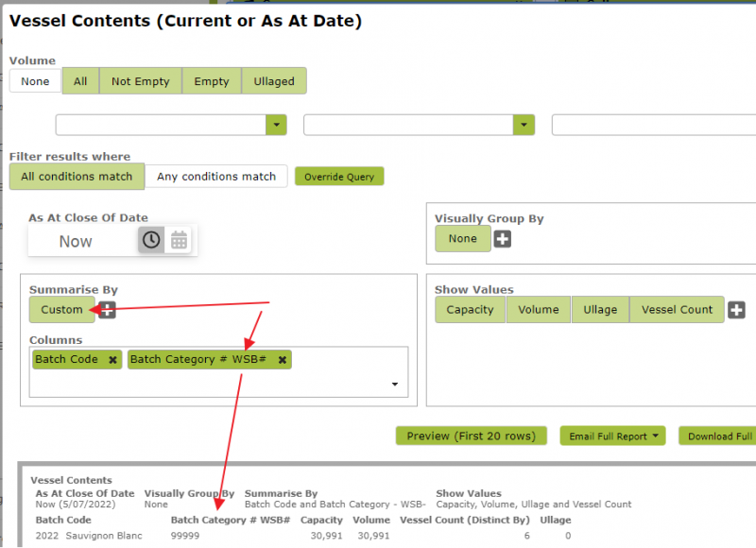
Task: Toggle the Vessel Count show value
Action: pos(677,310)
